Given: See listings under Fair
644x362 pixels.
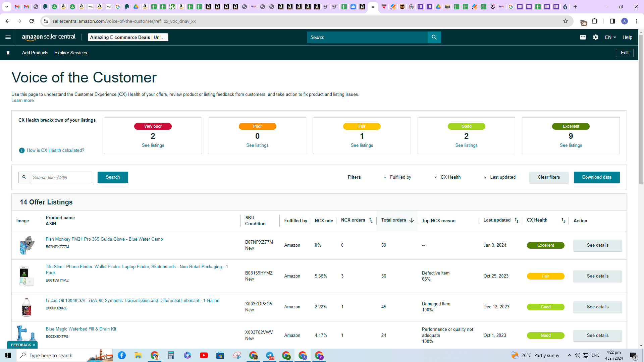Looking at the screenshot, I should [362, 145].
